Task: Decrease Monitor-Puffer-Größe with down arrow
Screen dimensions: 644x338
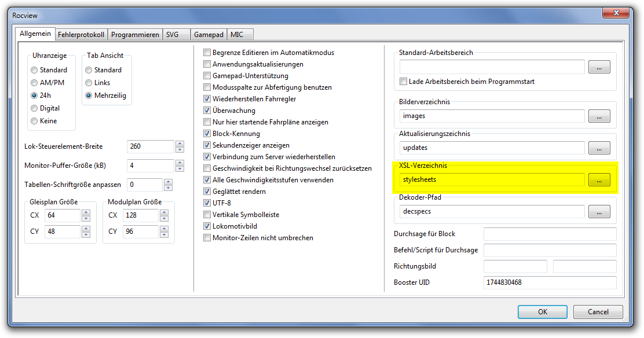Action: click(x=180, y=169)
